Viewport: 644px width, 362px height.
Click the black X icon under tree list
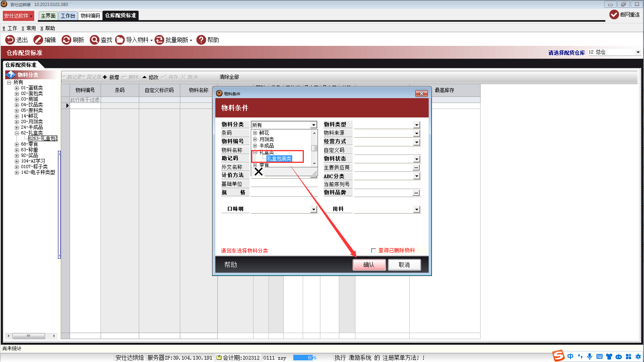coord(258,172)
